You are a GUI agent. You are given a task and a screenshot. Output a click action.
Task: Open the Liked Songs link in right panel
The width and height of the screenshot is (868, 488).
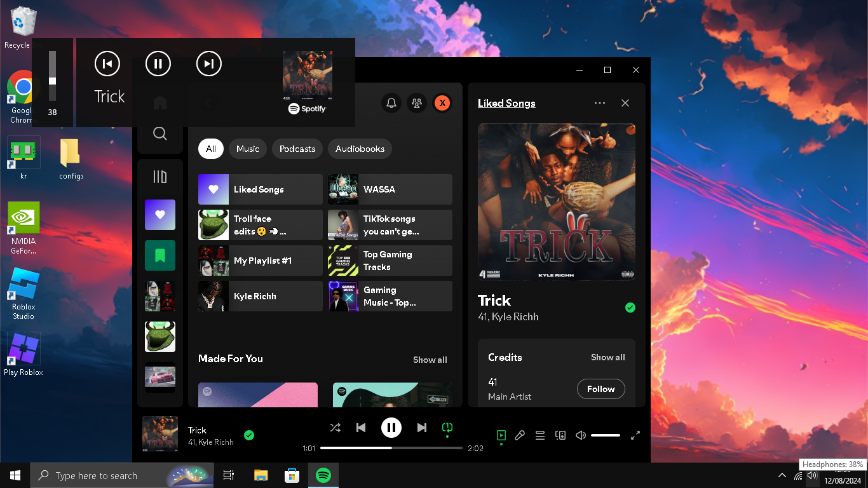(x=506, y=103)
